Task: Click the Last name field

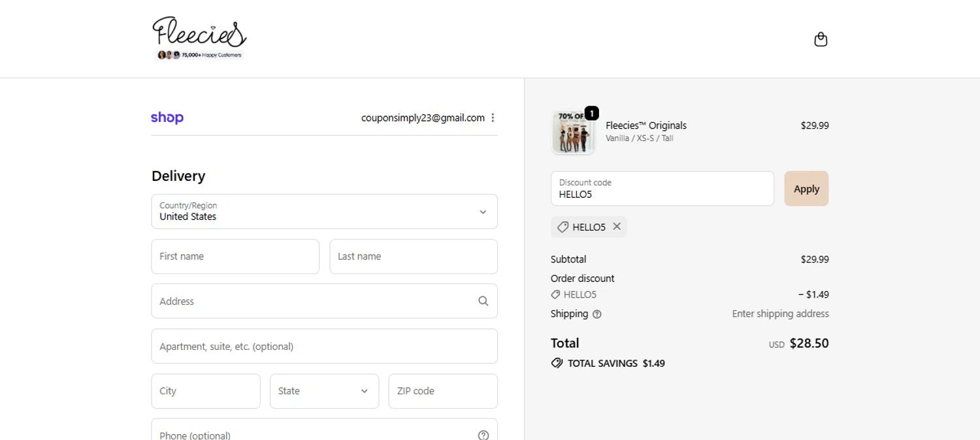Action: (x=414, y=257)
